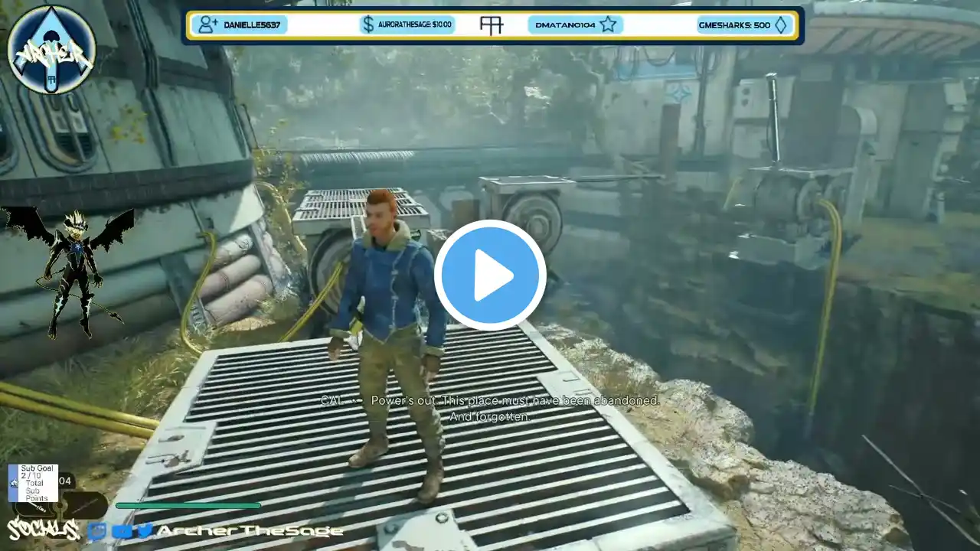Click the Twitter bird icon in socials
The image size is (980, 551).
tap(145, 530)
